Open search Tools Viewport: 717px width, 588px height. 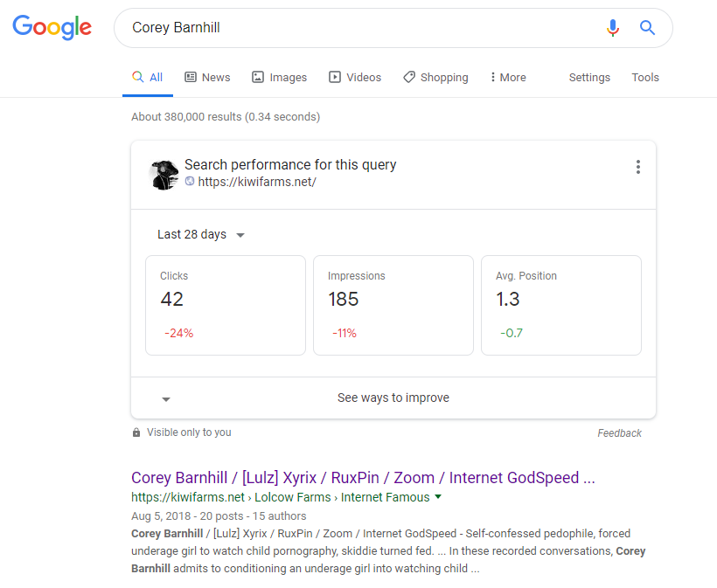[x=645, y=77]
